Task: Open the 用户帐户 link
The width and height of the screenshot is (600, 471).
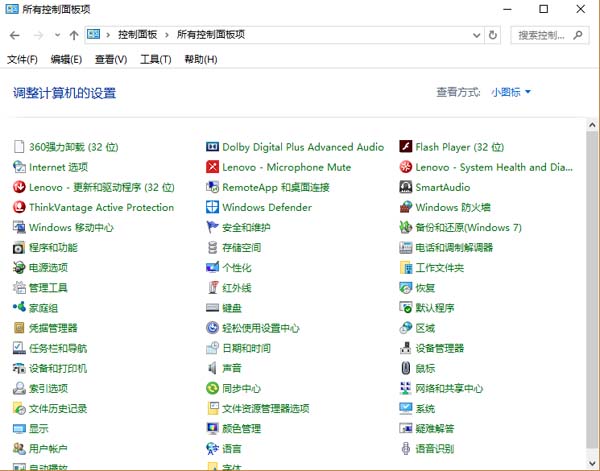Action: click(48, 448)
